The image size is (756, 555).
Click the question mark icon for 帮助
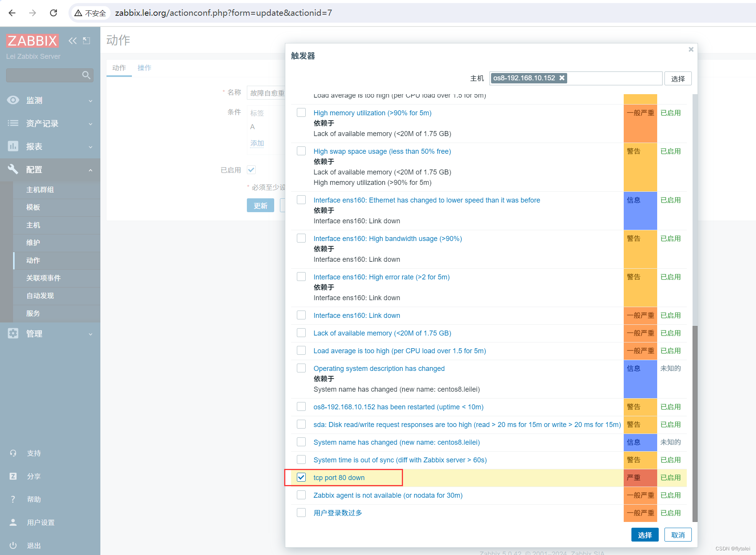[x=13, y=499]
